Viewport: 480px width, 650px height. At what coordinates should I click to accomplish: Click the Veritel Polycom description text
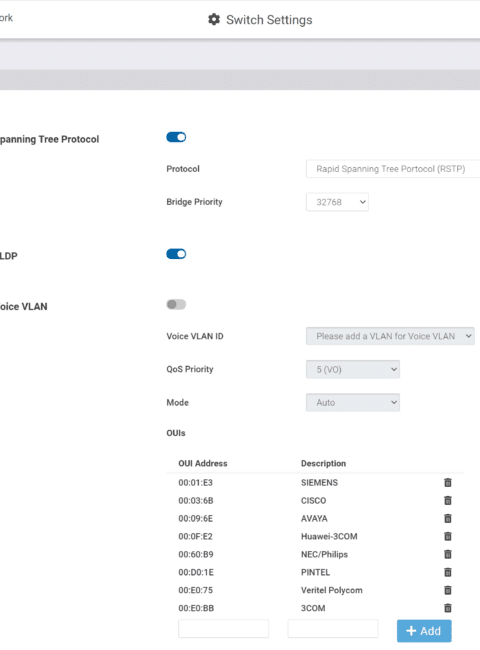pos(332,590)
